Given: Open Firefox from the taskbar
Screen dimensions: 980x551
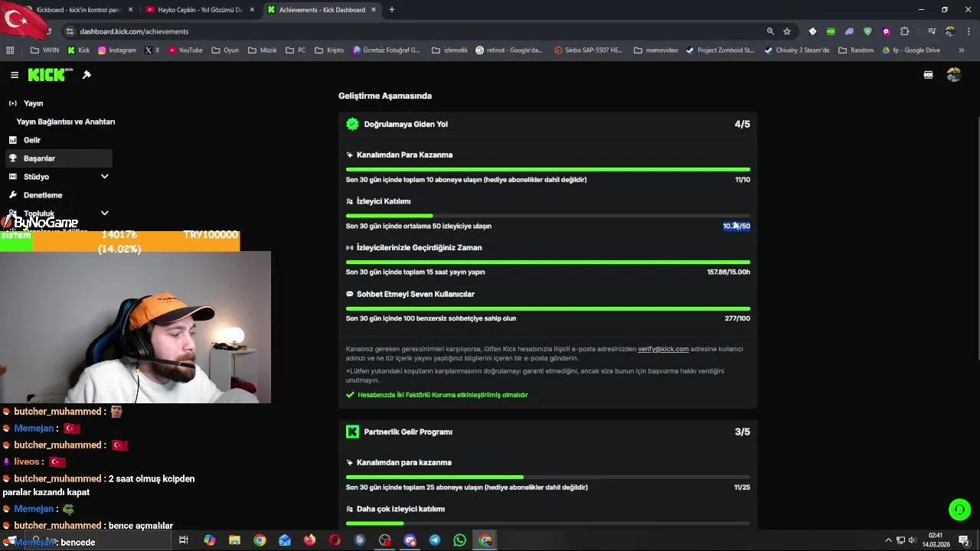Looking at the screenshot, I should tap(309, 540).
